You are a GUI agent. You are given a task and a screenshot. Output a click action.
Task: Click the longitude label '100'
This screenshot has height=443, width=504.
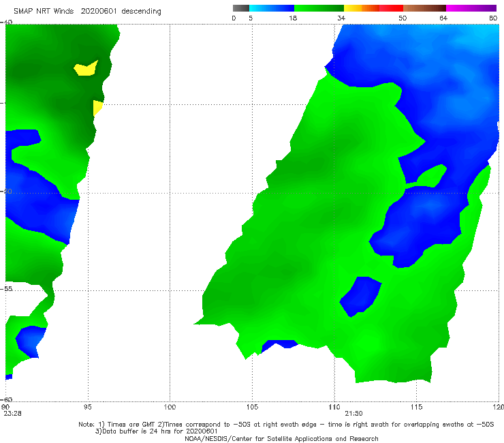[170, 407]
